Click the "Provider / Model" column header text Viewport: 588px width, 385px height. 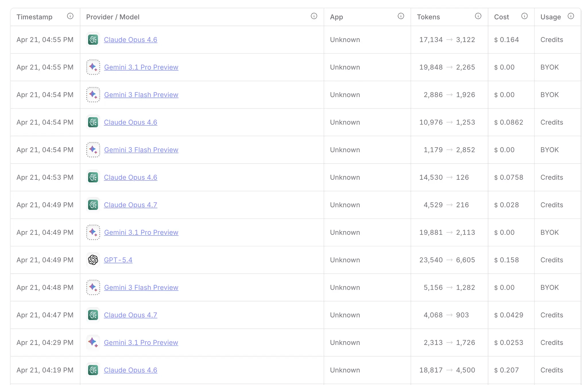click(113, 17)
